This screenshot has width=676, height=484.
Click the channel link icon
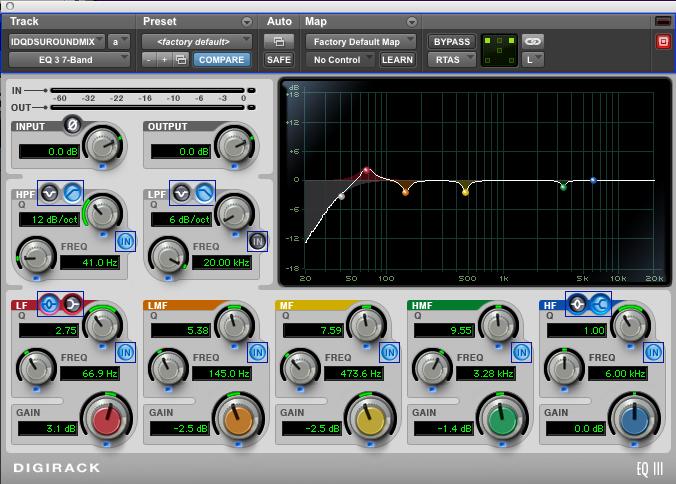pyautogui.click(x=533, y=41)
